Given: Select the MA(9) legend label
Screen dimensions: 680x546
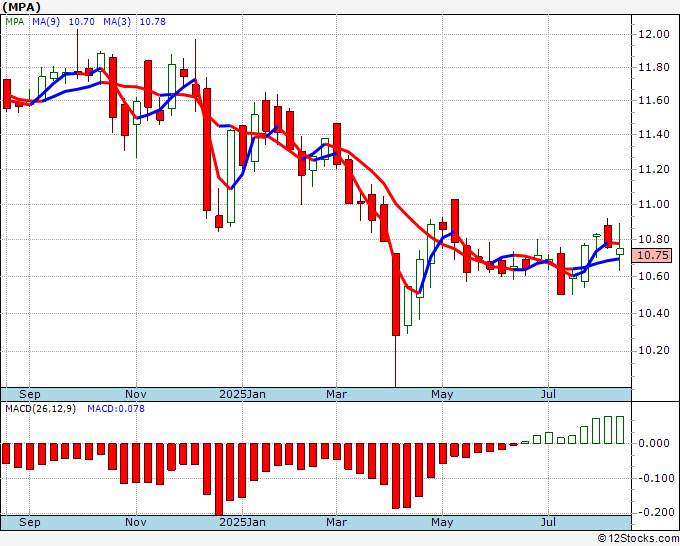Looking at the screenshot, I should pyautogui.click(x=46, y=22).
